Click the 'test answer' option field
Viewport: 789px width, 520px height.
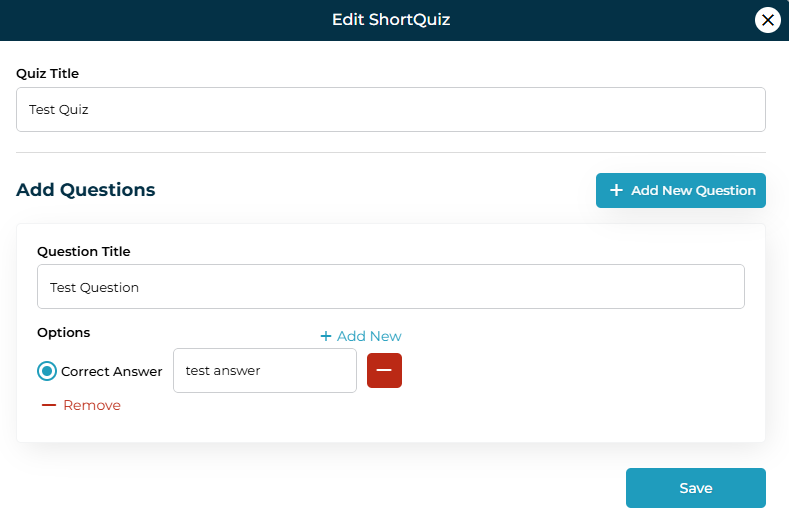[264, 371]
